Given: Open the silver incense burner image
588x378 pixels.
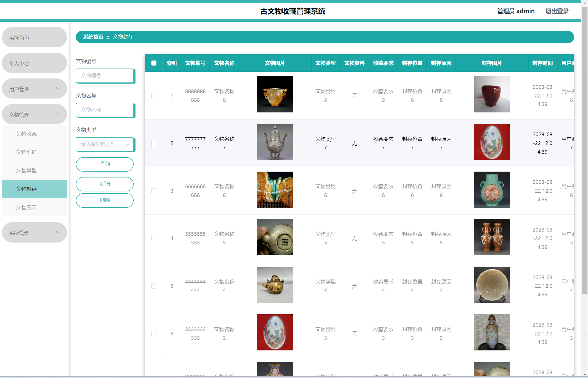Looking at the screenshot, I should tap(275, 142).
